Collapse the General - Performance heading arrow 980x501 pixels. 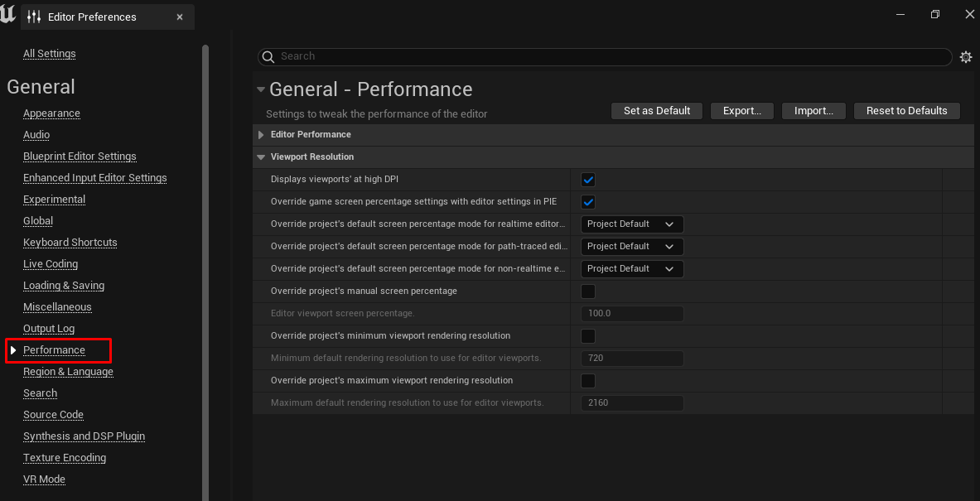pyautogui.click(x=261, y=89)
